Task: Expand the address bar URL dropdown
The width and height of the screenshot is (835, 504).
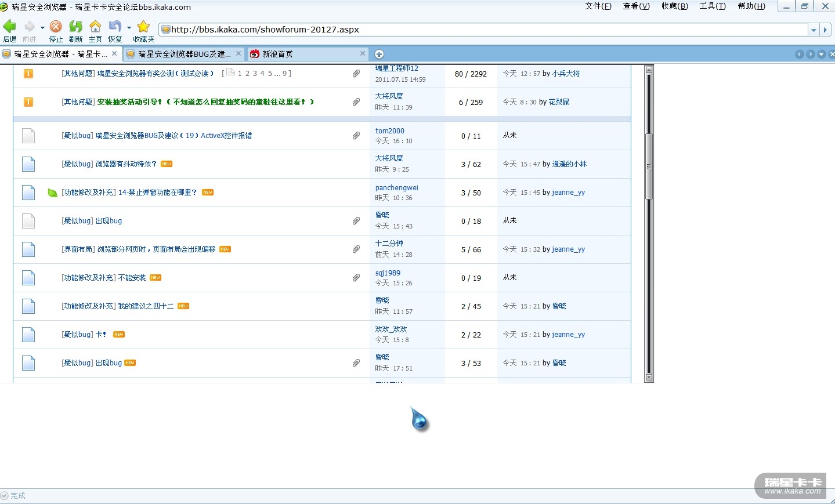Action: [x=814, y=30]
